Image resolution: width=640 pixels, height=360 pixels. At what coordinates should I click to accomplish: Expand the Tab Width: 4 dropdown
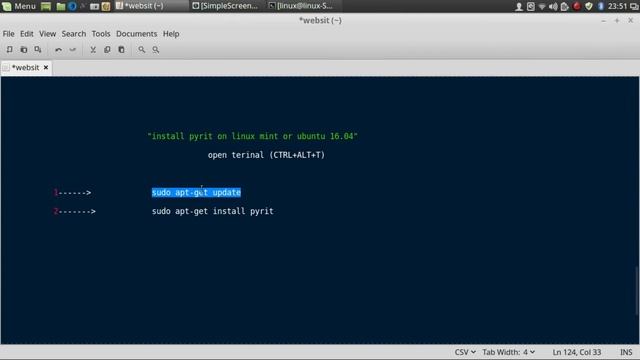pyautogui.click(x=509, y=352)
